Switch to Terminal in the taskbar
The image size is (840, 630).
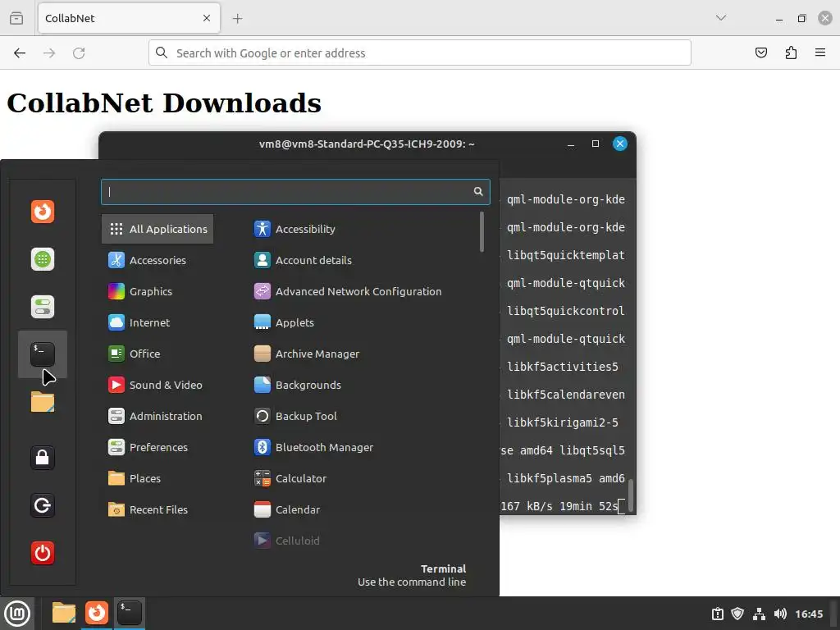point(130,613)
